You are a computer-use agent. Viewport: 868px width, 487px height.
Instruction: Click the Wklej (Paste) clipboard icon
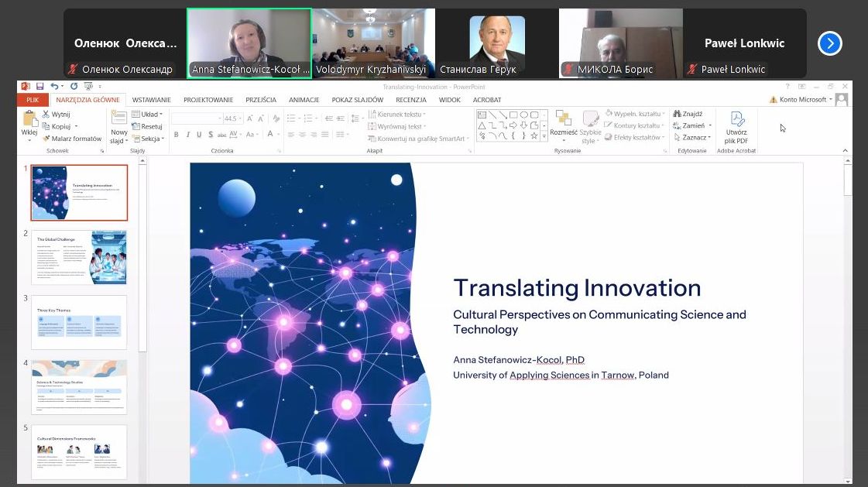tap(29, 120)
